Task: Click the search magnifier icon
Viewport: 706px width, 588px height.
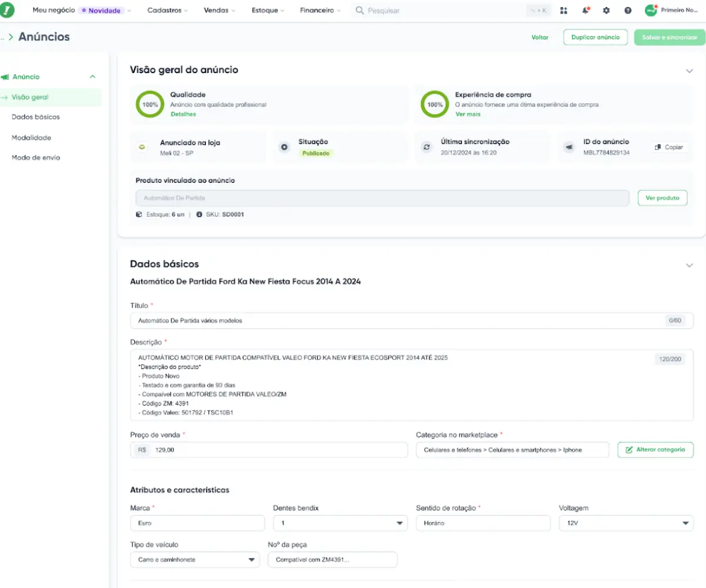Action: coord(359,11)
